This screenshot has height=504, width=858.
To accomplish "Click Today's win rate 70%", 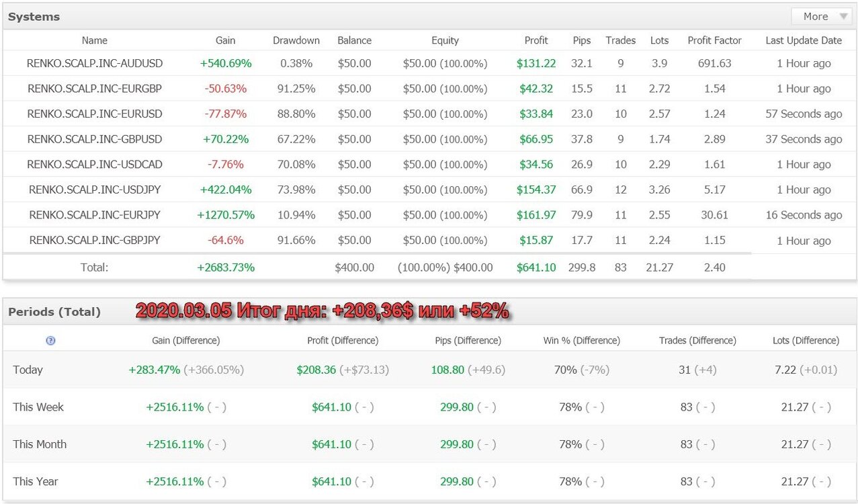I will (565, 370).
